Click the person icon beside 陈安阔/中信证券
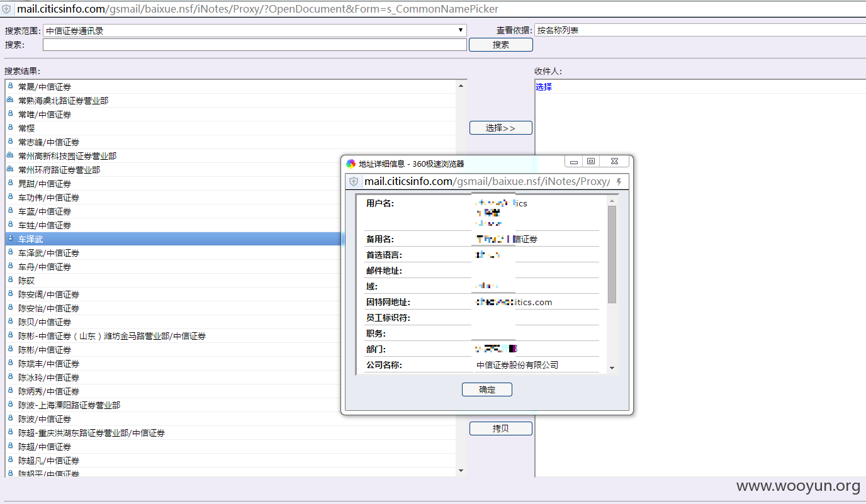The width and height of the screenshot is (866, 504). [10, 294]
